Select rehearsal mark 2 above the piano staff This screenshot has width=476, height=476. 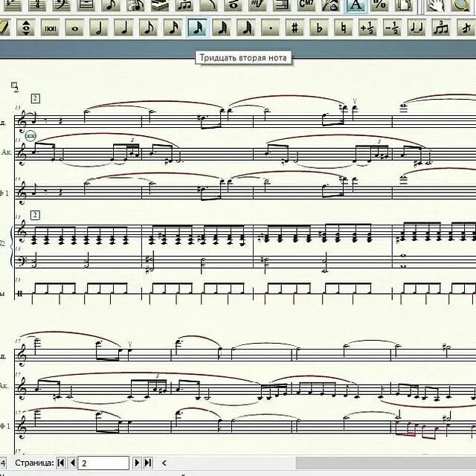[35, 215]
